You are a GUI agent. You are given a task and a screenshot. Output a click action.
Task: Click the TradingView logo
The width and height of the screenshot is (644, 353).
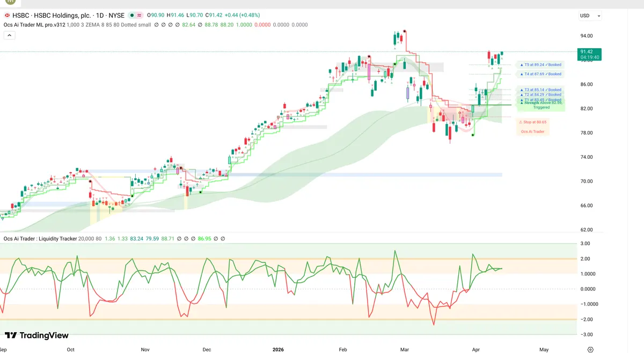point(37,335)
